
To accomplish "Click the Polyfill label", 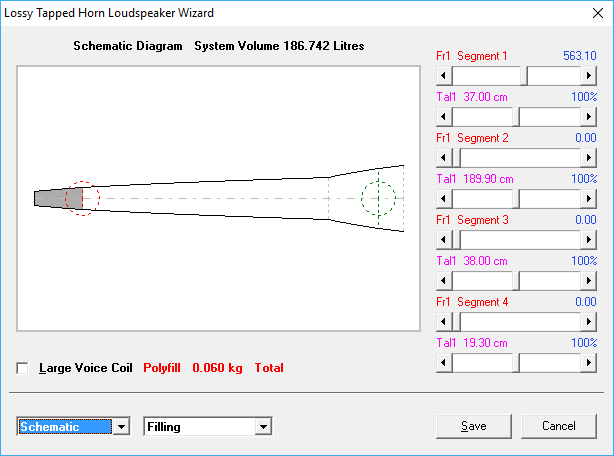I will (162, 368).
